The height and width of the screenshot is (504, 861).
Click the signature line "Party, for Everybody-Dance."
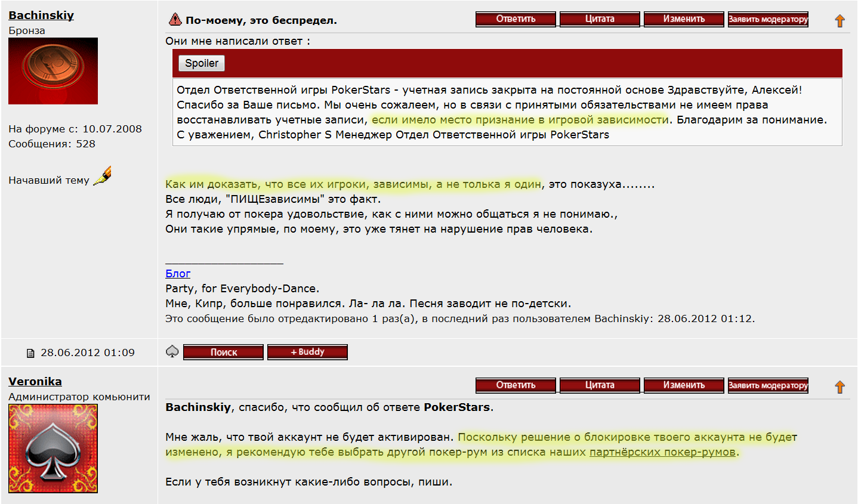[242, 289]
